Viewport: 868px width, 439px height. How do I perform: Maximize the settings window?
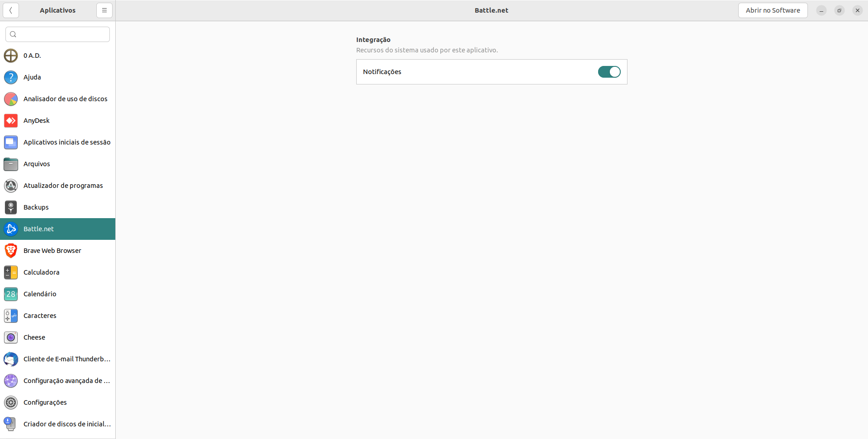point(840,10)
